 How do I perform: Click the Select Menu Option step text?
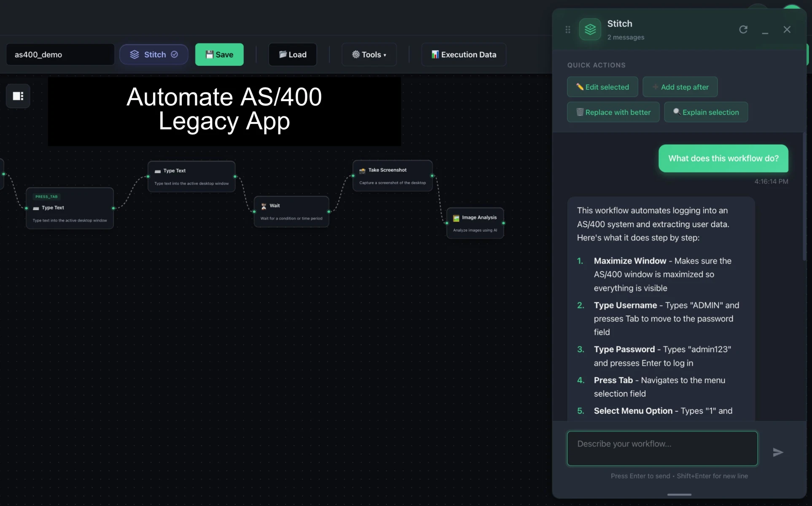(x=663, y=411)
